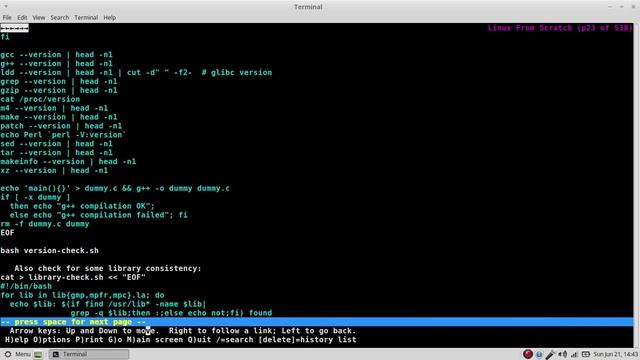This screenshot has width=640, height=360.
Task: Open the File menu
Action: pyautogui.click(x=7, y=18)
